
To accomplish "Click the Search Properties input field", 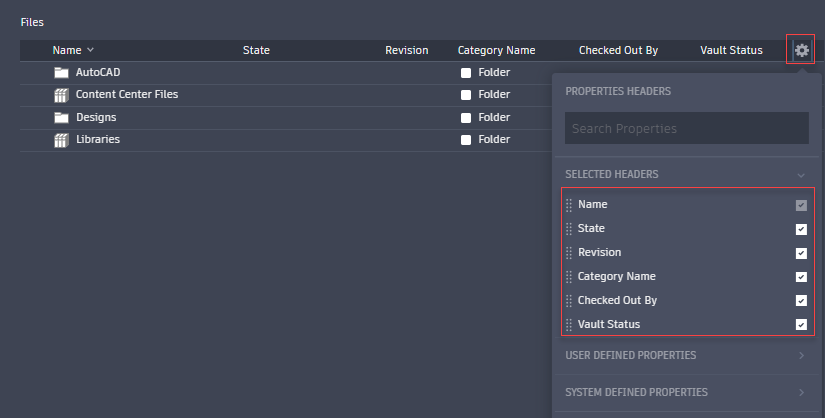I will point(686,128).
